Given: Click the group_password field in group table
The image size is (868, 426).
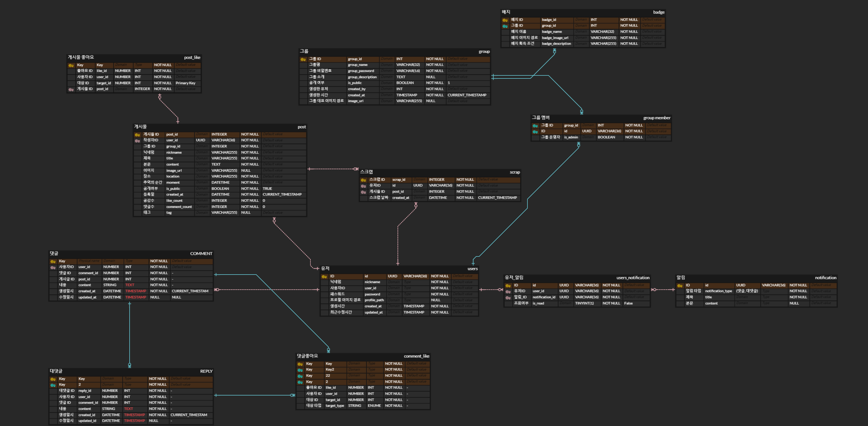Looking at the screenshot, I should 361,71.
